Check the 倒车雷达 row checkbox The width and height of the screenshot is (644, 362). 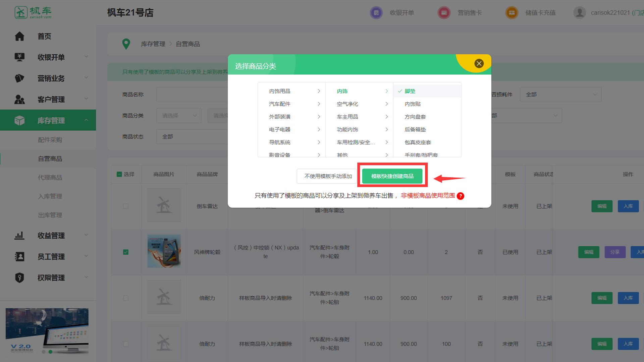(126, 206)
